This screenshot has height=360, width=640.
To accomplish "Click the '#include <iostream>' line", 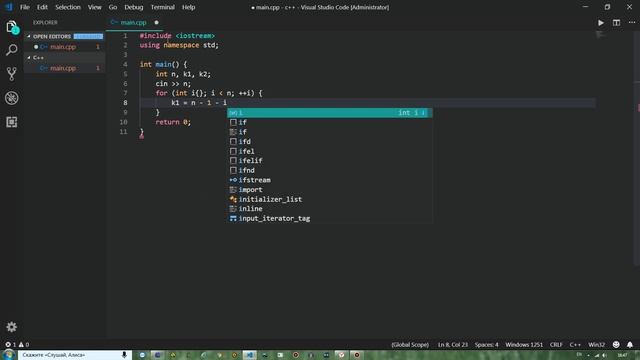I will (177, 36).
